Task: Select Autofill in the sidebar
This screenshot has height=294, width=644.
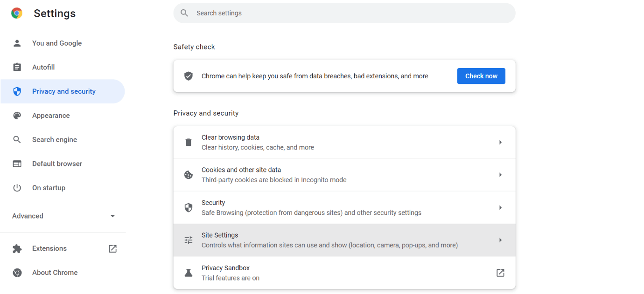Action: coord(43,68)
